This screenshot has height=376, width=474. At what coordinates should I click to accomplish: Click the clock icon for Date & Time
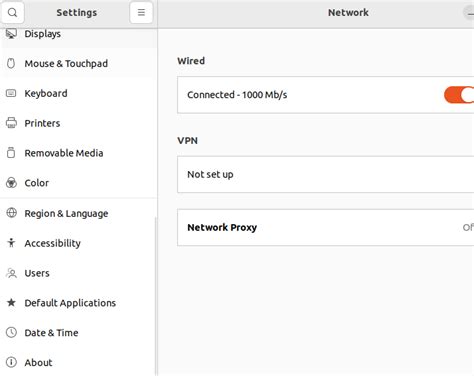click(x=11, y=332)
